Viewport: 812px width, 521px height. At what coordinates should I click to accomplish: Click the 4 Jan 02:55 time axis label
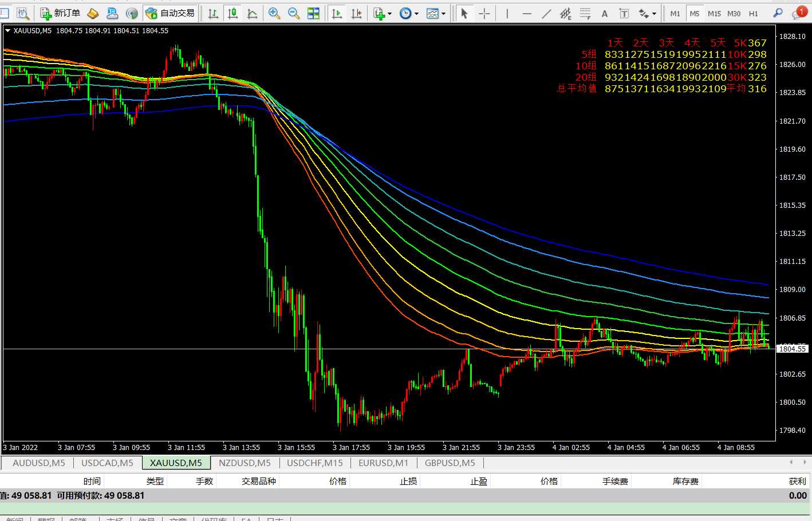(571, 447)
